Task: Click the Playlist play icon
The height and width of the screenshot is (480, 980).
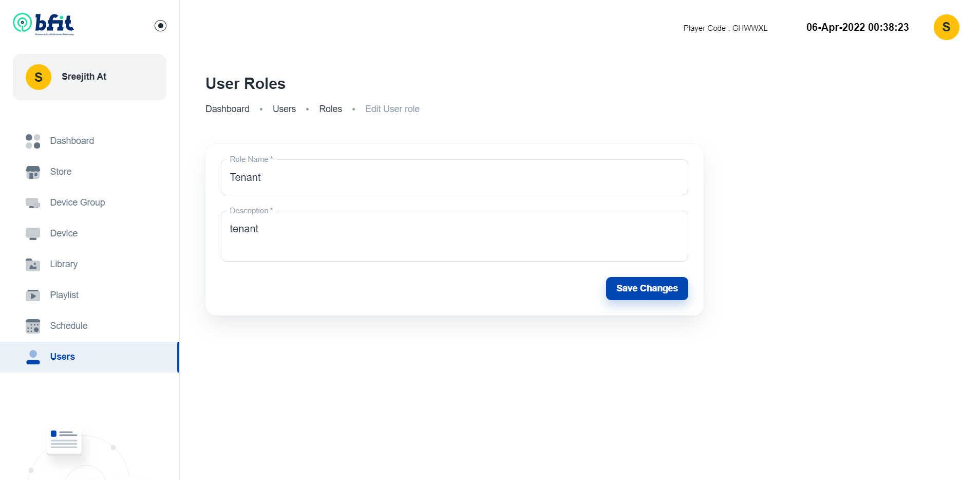Action: (x=33, y=295)
